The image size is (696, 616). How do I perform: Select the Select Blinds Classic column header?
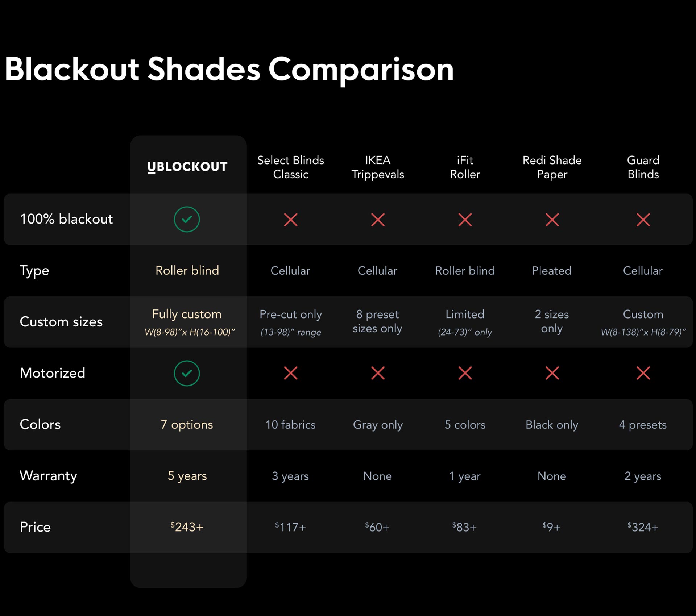coord(291,167)
